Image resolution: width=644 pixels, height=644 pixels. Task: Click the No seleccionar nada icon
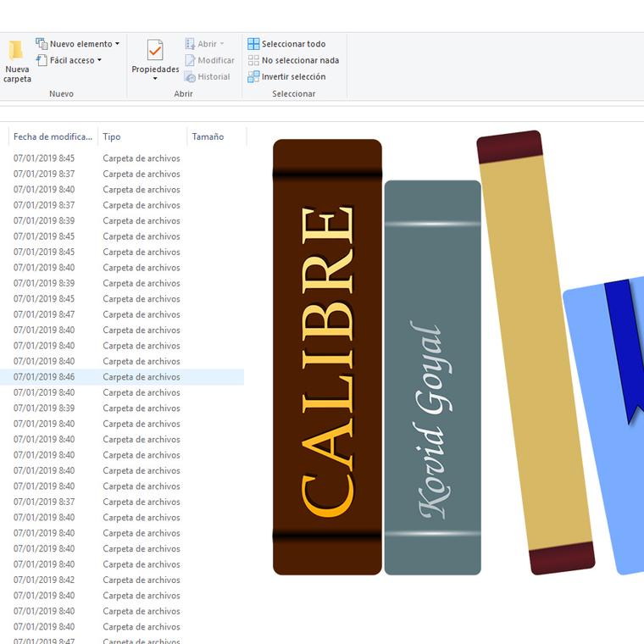pos(253,60)
